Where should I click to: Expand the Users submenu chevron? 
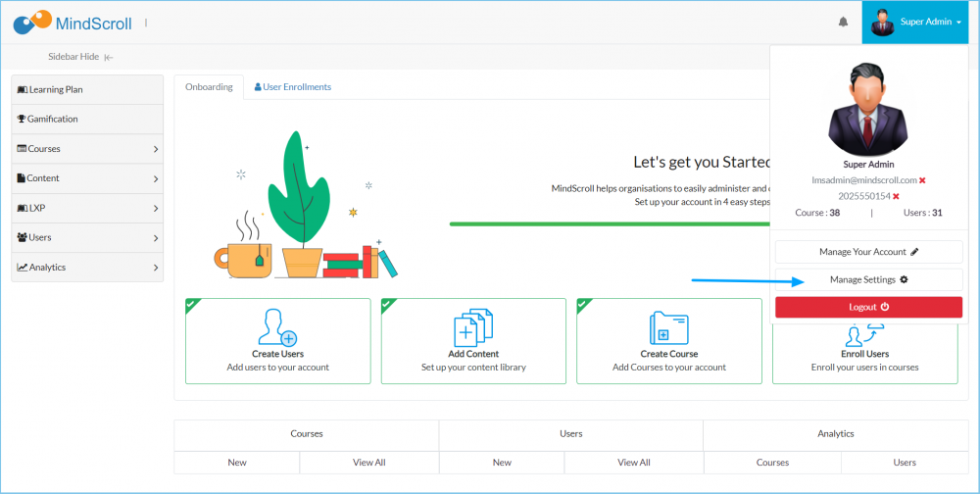tap(156, 238)
